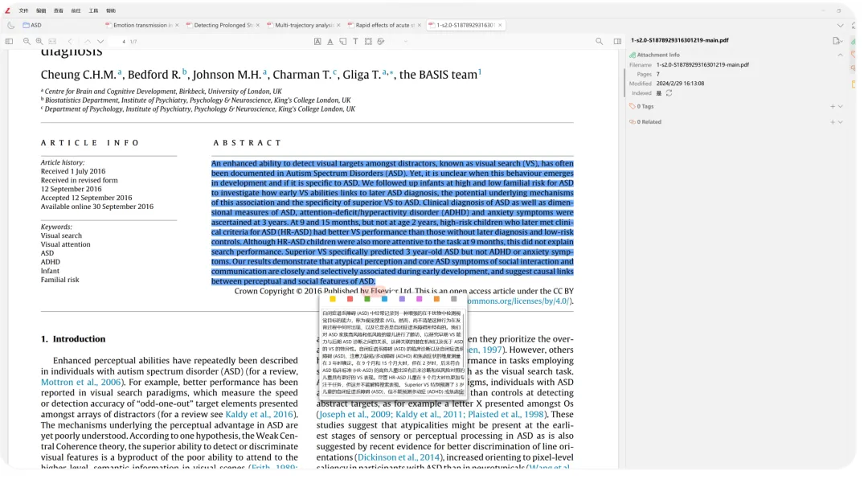
Task: Open the Kaldy et al., 2016 citation
Action: (260, 414)
